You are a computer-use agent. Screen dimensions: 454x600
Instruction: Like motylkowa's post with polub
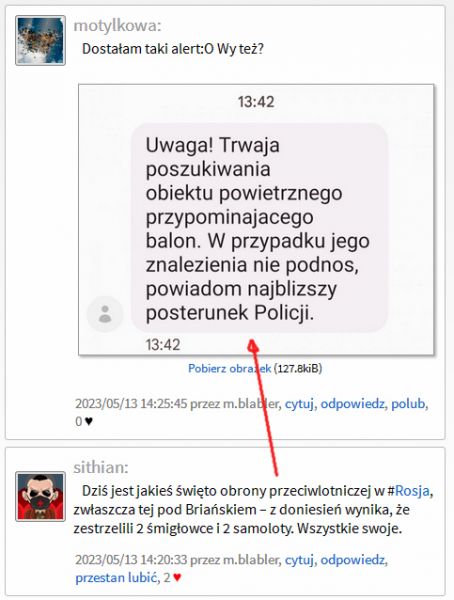408,403
